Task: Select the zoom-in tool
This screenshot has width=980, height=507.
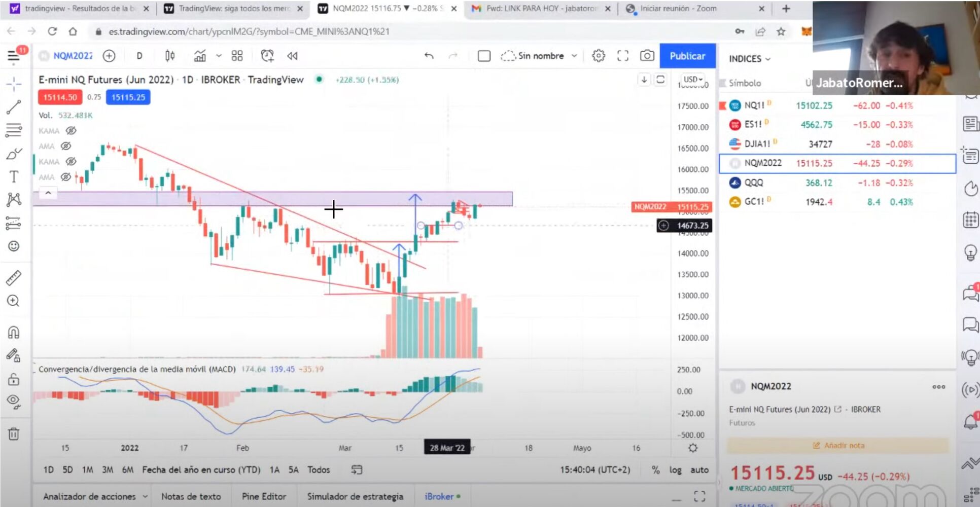Action: [x=14, y=301]
